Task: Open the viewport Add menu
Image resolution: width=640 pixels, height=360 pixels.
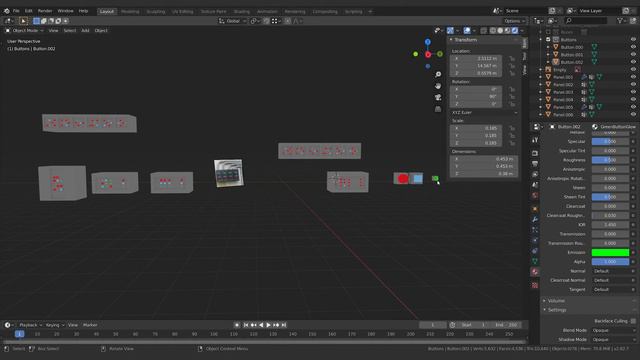Action: tap(85, 31)
